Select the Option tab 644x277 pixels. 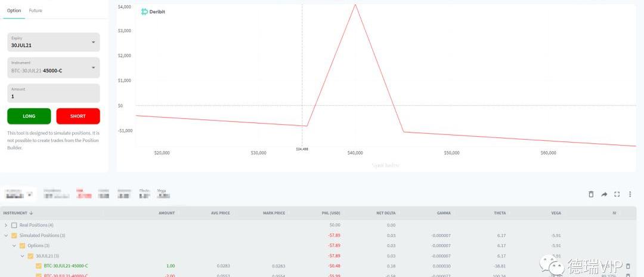14,11
